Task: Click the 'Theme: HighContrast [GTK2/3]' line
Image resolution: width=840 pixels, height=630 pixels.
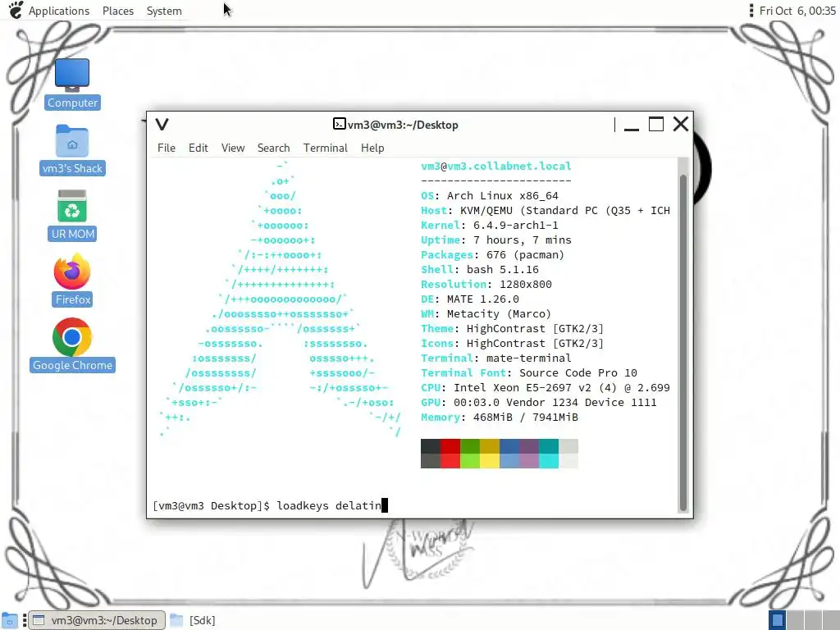Action: tap(512, 328)
